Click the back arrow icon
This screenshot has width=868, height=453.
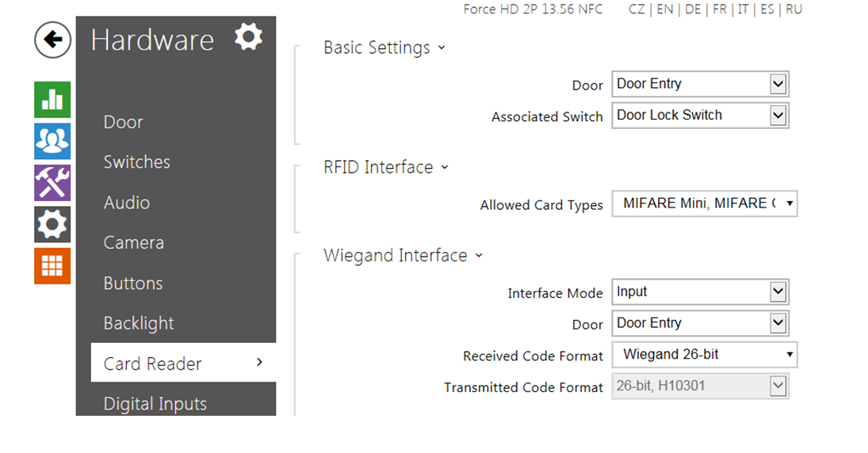(x=52, y=40)
